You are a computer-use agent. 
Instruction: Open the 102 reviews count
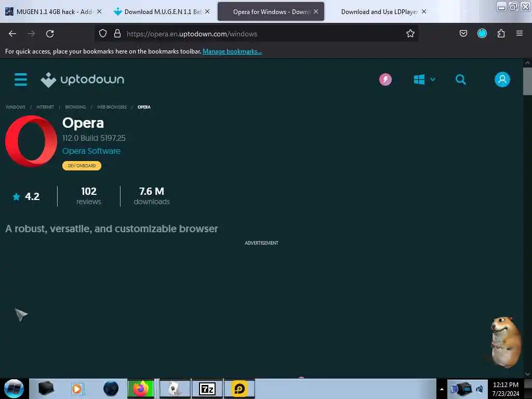click(x=89, y=196)
